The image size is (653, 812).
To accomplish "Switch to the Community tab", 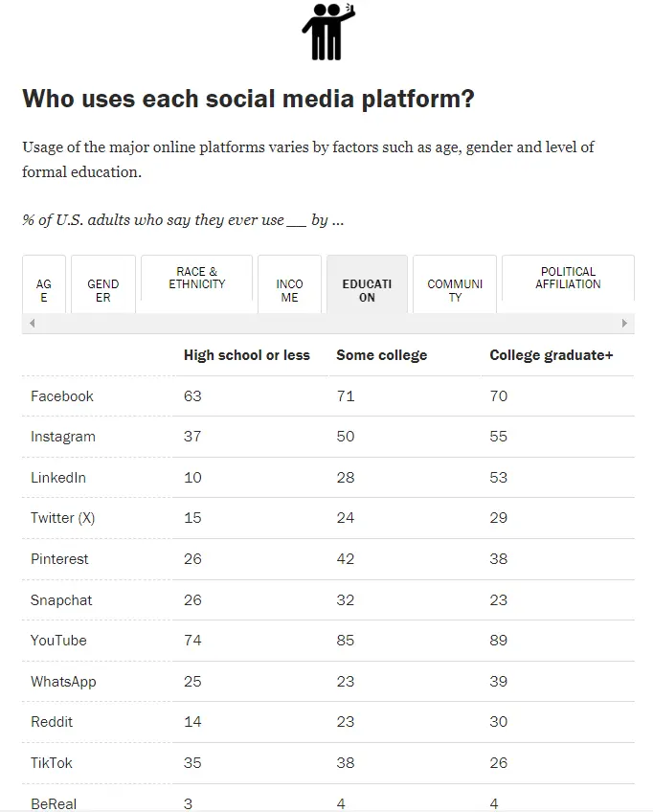I will click(x=455, y=290).
